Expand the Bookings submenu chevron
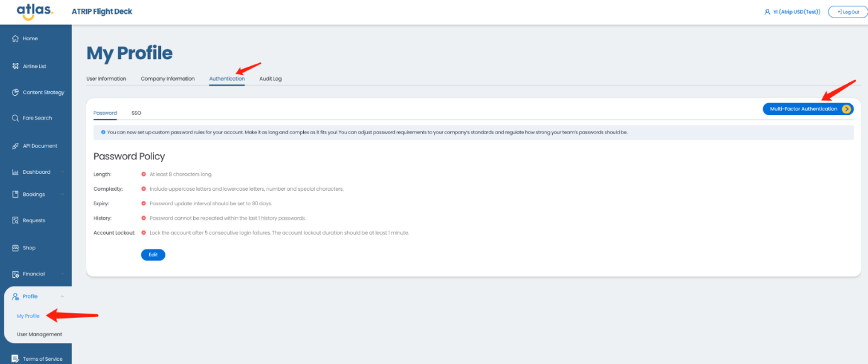This screenshot has height=364, width=868. click(x=63, y=195)
